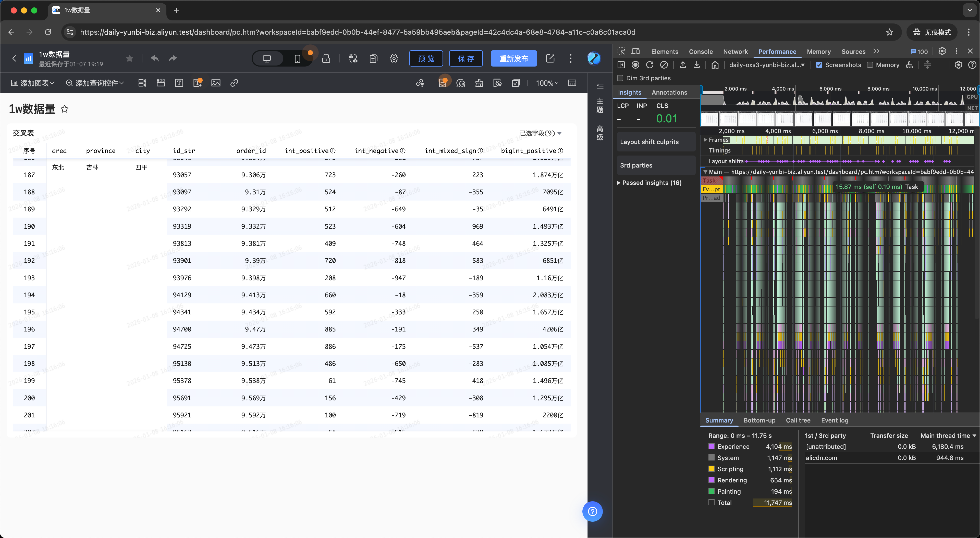
Task: Switch to mobile layout preview
Action: (298, 59)
